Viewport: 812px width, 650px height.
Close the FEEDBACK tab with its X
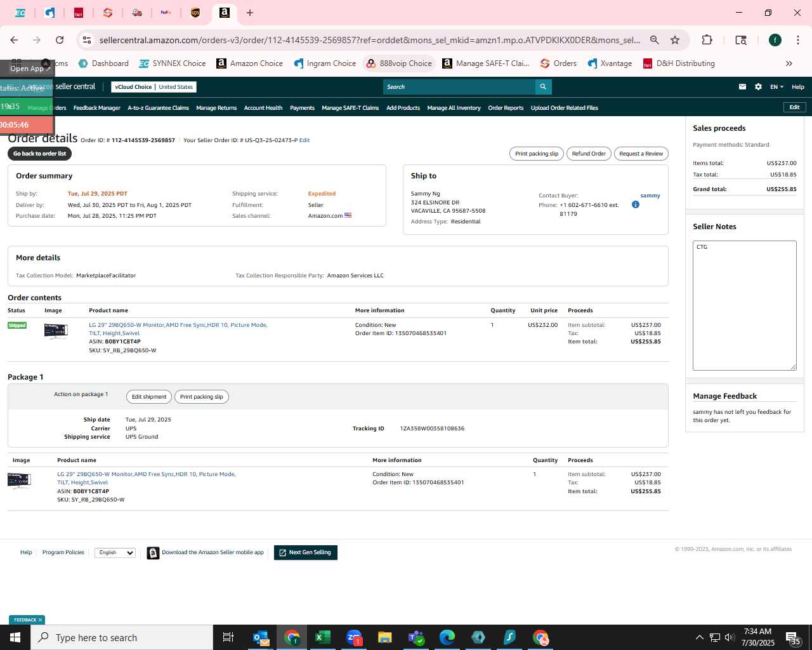coord(40,620)
